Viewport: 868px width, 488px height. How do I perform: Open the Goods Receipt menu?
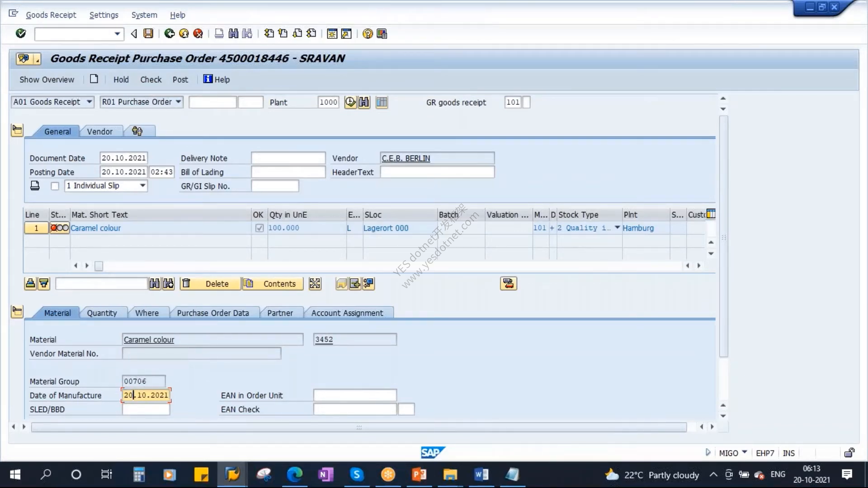51,15
